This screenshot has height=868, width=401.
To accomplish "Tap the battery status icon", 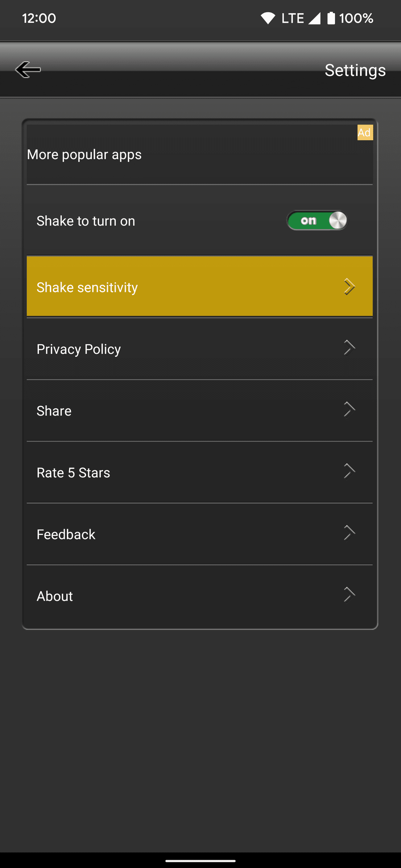I will (x=331, y=18).
